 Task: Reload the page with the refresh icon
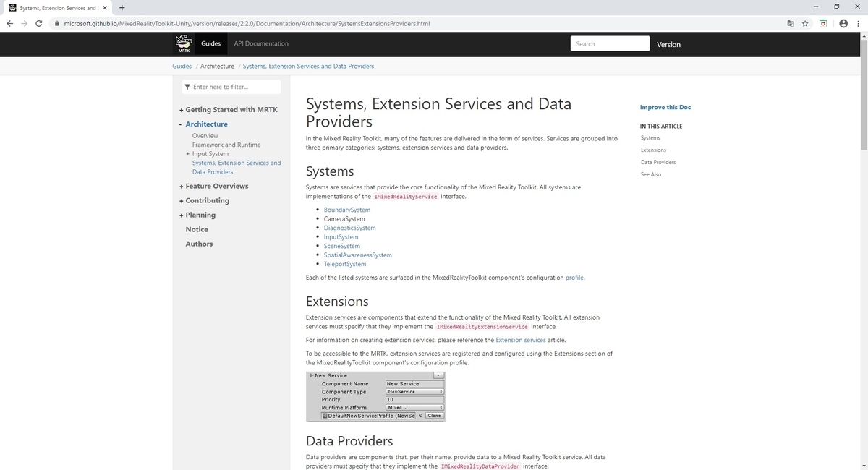38,23
